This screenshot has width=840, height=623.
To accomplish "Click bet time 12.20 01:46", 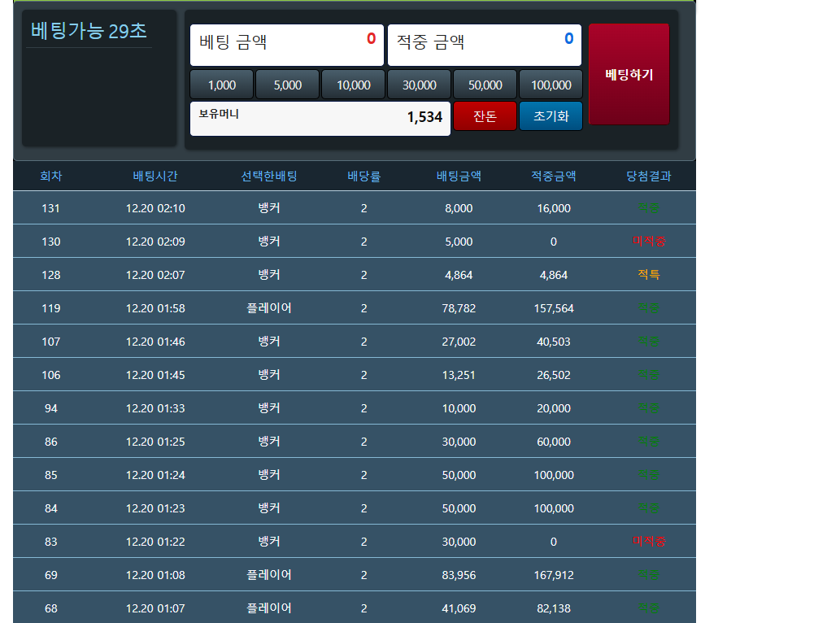I will tap(155, 342).
